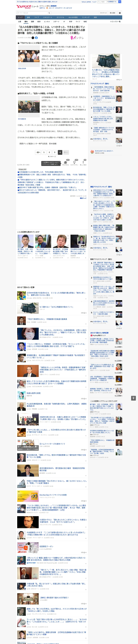Select the 速報 navigation tab

[x=28, y=17]
